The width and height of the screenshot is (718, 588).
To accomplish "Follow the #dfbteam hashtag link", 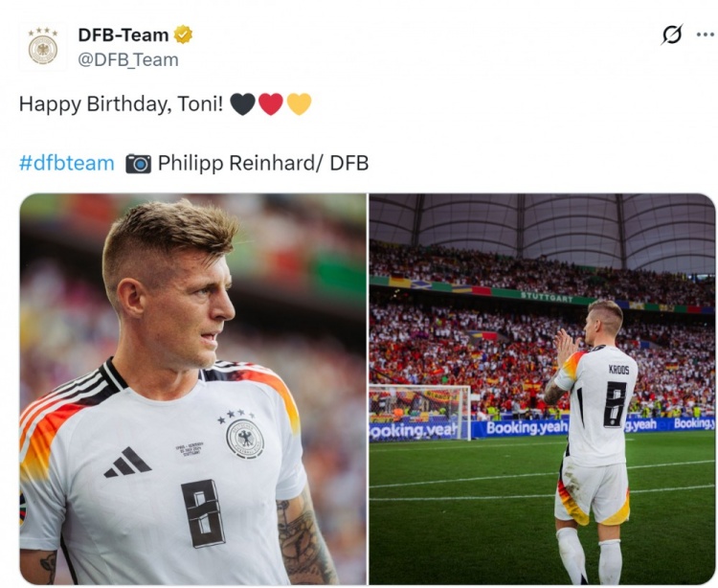I will (x=67, y=163).
